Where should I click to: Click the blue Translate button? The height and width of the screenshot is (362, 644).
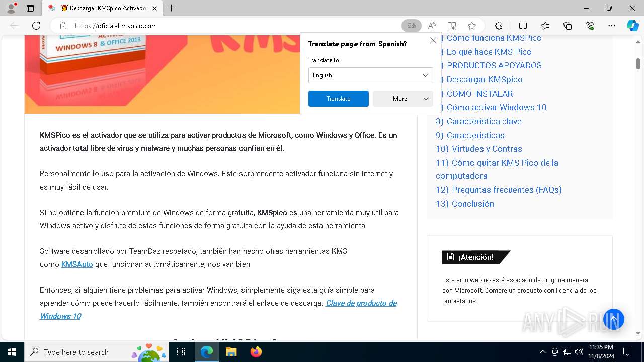[339, 99]
